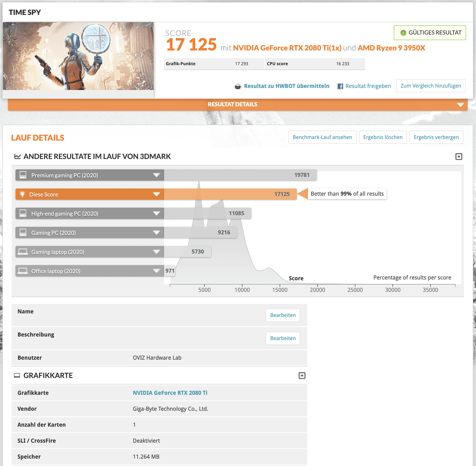Image resolution: width=476 pixels, height=466 pixels.
Task: Click 'Percentage of results per score' label
Action: [412, 277]
